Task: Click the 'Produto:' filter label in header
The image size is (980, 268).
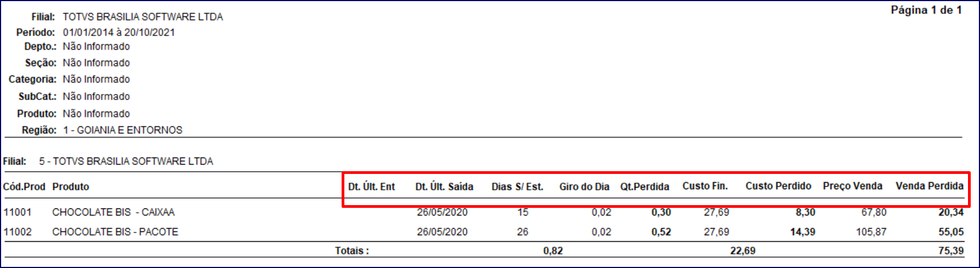Action: pyautogui.click(x=37, y=114)
